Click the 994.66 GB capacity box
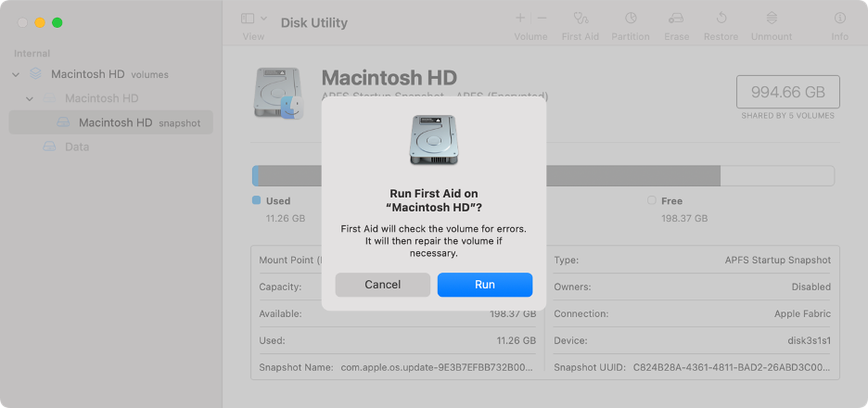 787,92
